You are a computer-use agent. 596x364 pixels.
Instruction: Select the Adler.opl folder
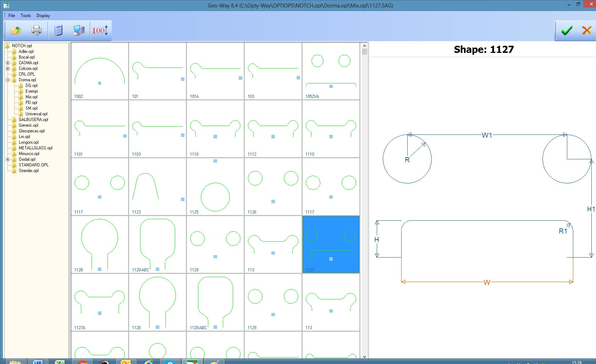[x=26, y=51]
